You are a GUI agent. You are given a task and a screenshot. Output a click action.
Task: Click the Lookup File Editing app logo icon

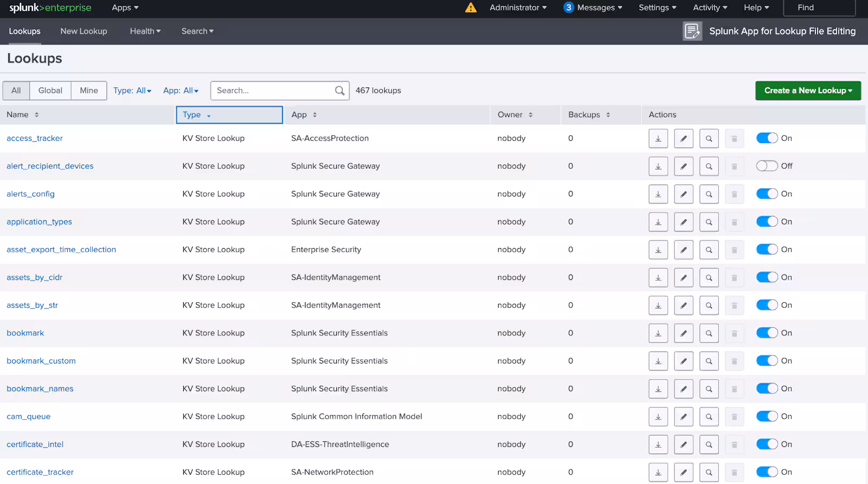point(692,31)
